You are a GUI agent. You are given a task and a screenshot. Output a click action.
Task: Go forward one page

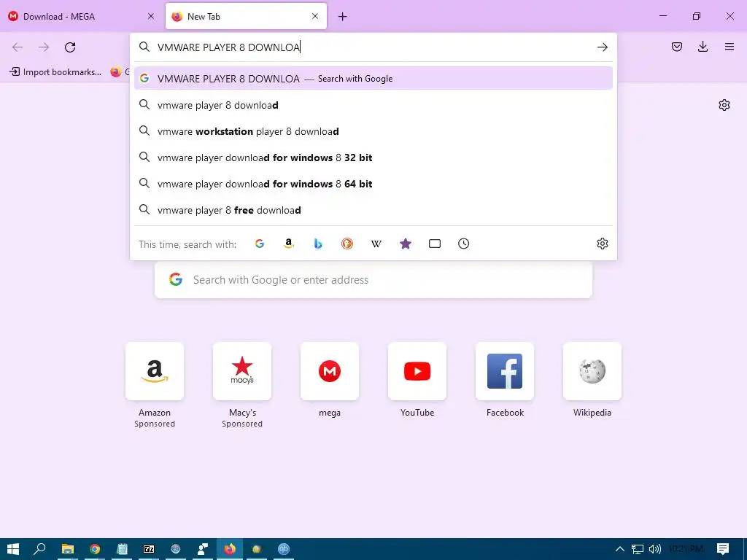click(x=44, y=47)
